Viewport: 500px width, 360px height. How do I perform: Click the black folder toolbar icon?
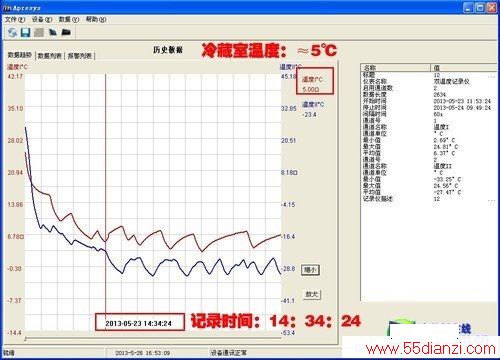pos(66,32)
